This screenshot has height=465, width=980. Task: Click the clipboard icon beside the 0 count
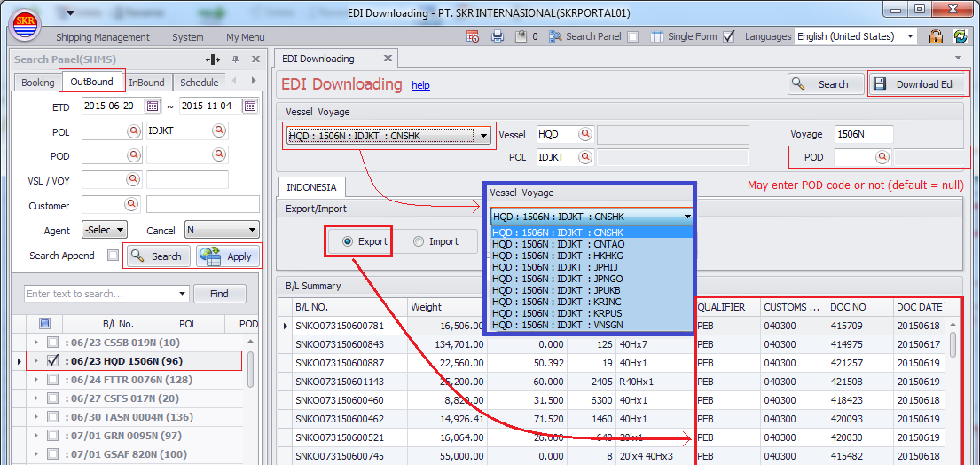click(x=521, y=37)
